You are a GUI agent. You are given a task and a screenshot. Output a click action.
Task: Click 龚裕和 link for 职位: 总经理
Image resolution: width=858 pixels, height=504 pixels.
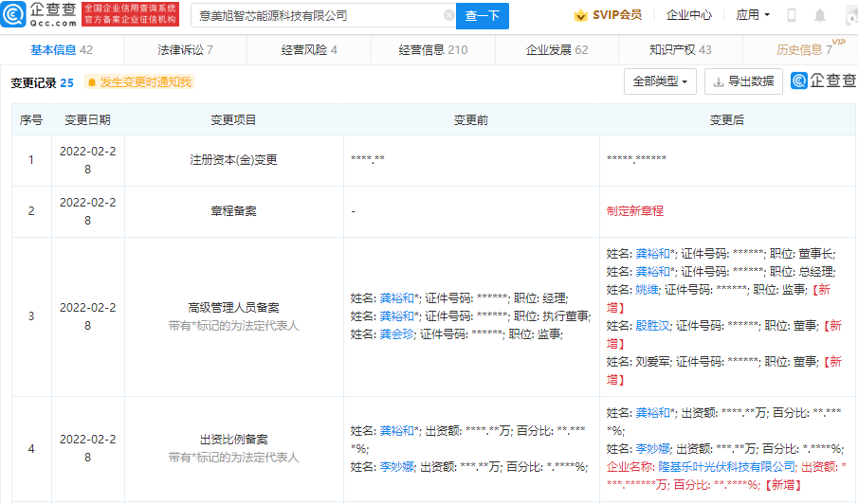pyautogui.click(x=653, y=272)
